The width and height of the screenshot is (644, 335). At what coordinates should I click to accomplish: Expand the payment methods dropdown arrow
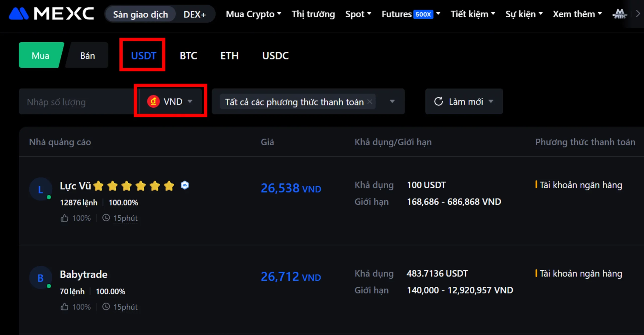[x=392, y=102]
